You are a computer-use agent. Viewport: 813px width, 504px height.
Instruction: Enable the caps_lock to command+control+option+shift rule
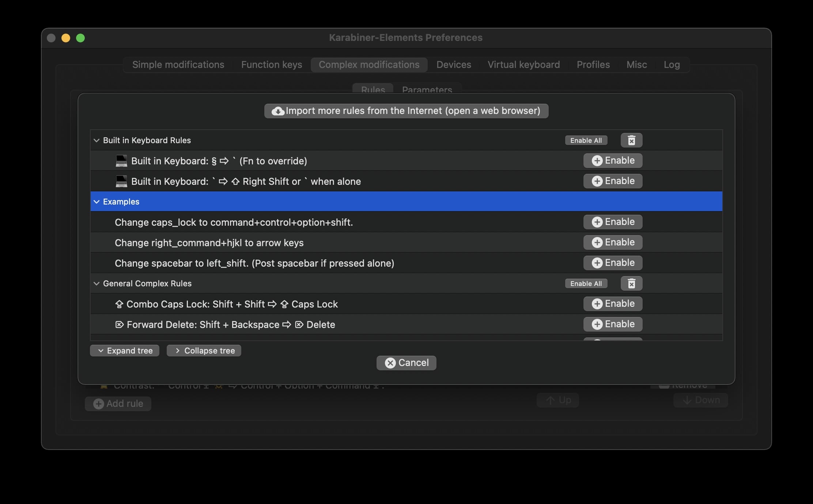[x=612, y=222]
